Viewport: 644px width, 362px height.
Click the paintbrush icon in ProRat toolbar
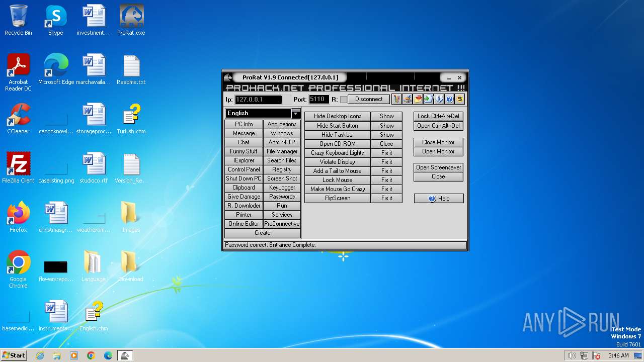point(407,99)
